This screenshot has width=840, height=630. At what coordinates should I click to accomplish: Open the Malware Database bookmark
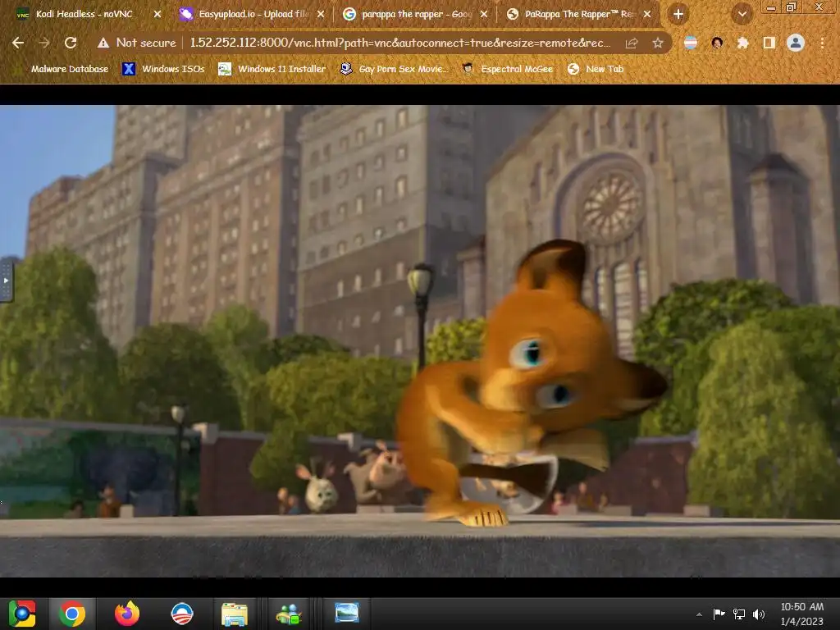point(62,69)
